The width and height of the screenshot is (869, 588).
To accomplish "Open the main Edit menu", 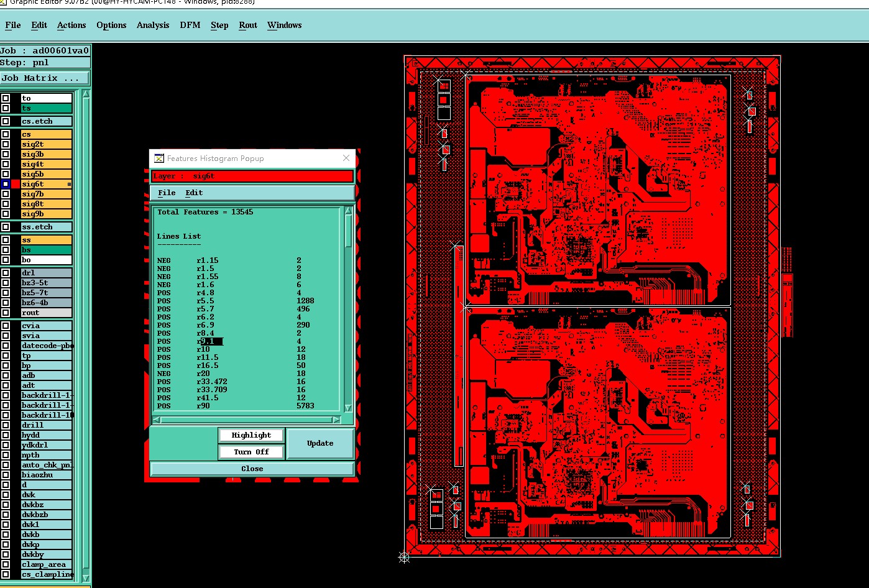I will pyautogui.click(x=39, y=25).
